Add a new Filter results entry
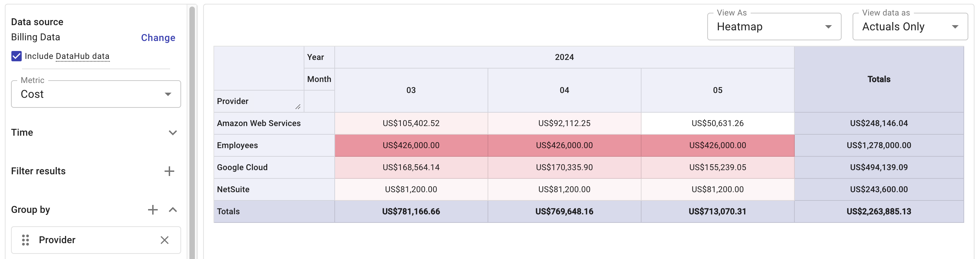This screenshot has height=259, width=980. coord(169,171)
